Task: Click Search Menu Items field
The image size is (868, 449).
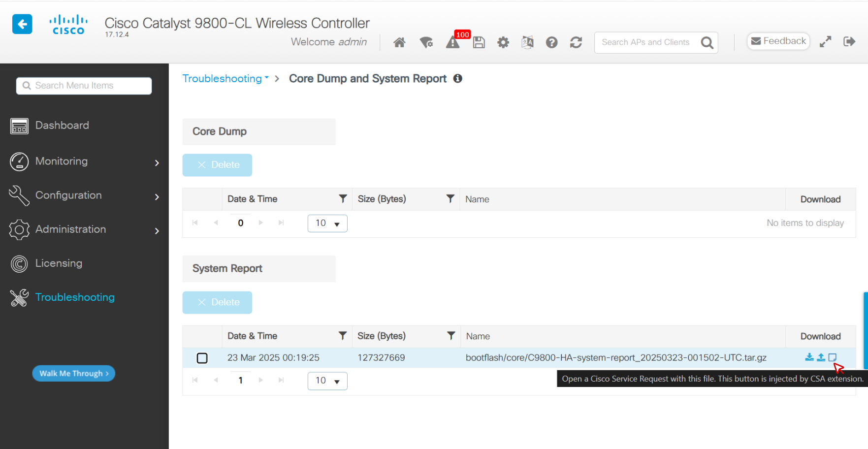Action: click(84, 86)
